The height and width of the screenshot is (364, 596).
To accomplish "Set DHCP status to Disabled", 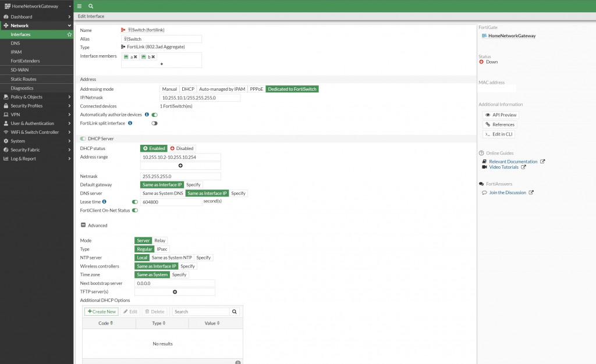I will [x=182, y=148].
